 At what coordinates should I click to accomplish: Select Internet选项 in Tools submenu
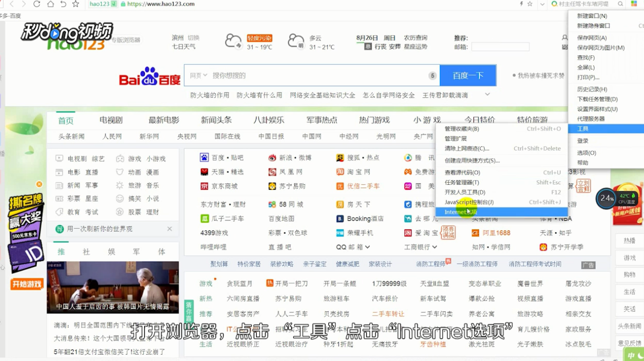pos(502,212)
